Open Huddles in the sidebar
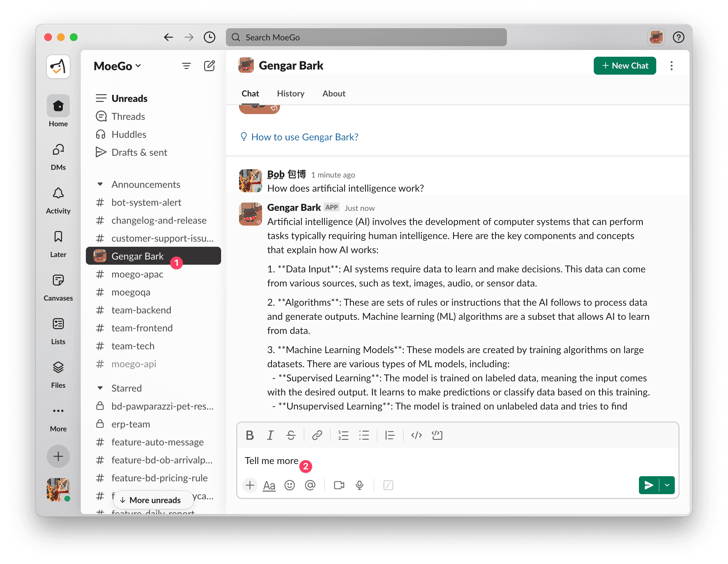 [153, 134]
